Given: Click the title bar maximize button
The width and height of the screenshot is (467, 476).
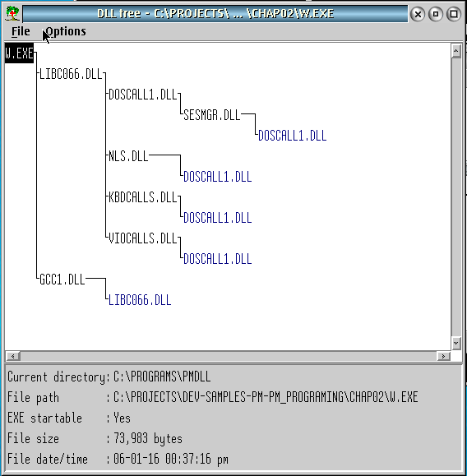Looking at the screenshot, I should pyautogui.click(x=454, y=14).
